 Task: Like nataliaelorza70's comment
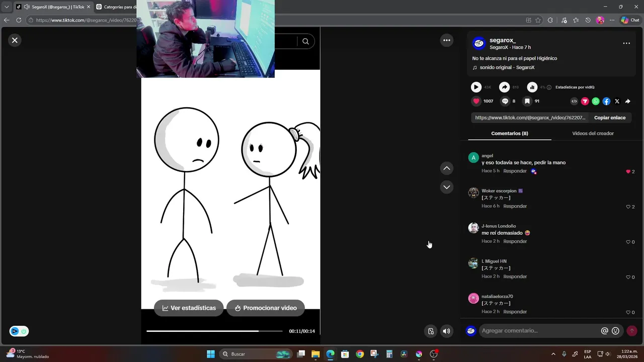tap(628, 312)
